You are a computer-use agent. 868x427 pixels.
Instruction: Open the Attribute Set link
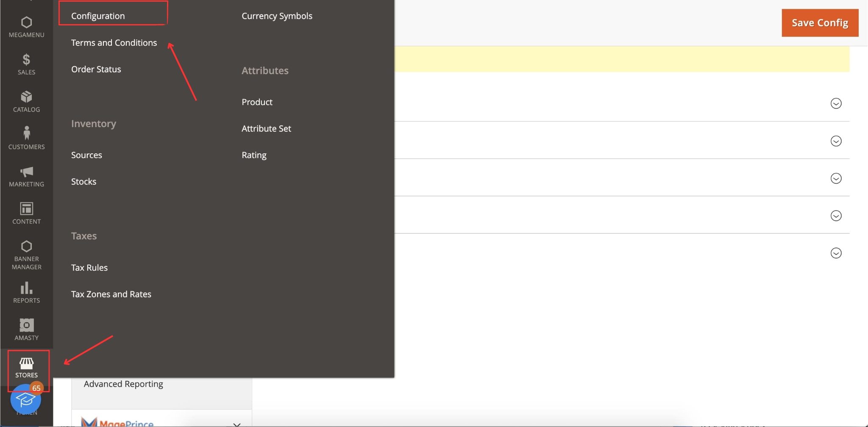(266, 128)
